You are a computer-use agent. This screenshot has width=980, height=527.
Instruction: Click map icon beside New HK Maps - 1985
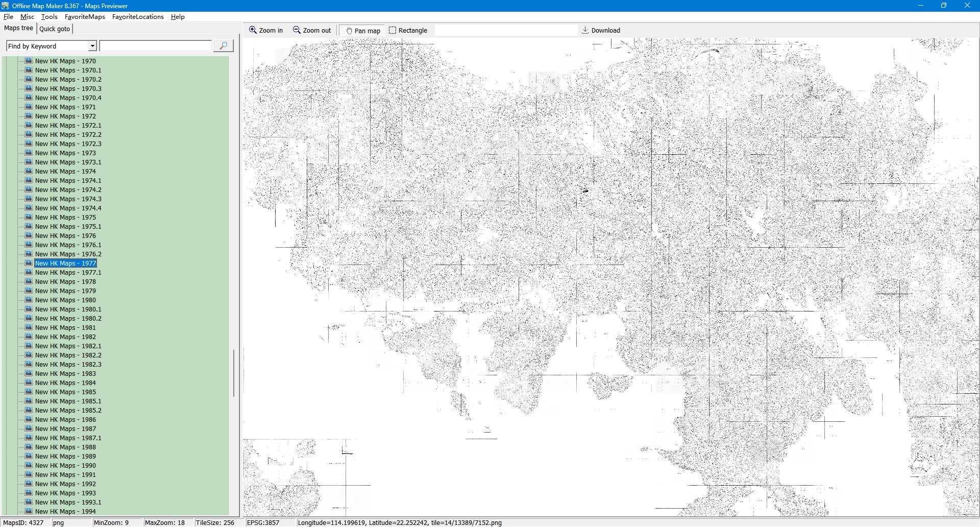pyautogui.click(x=29, y=392)
